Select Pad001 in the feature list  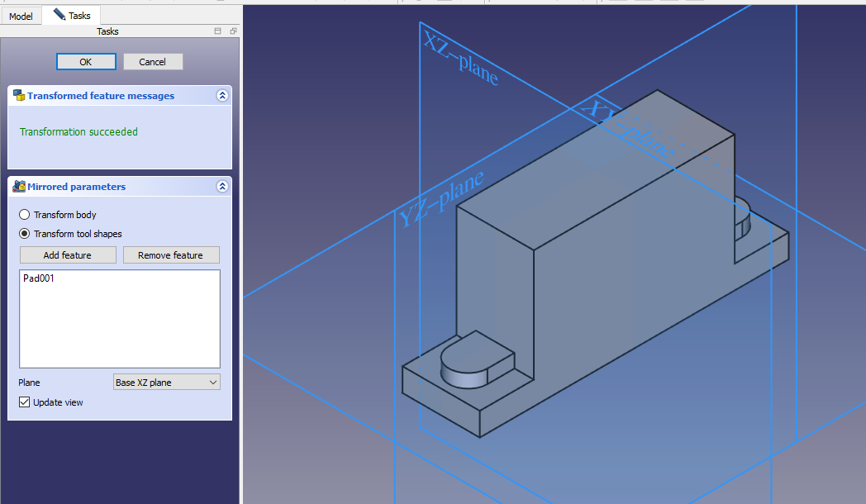[39, 279]
